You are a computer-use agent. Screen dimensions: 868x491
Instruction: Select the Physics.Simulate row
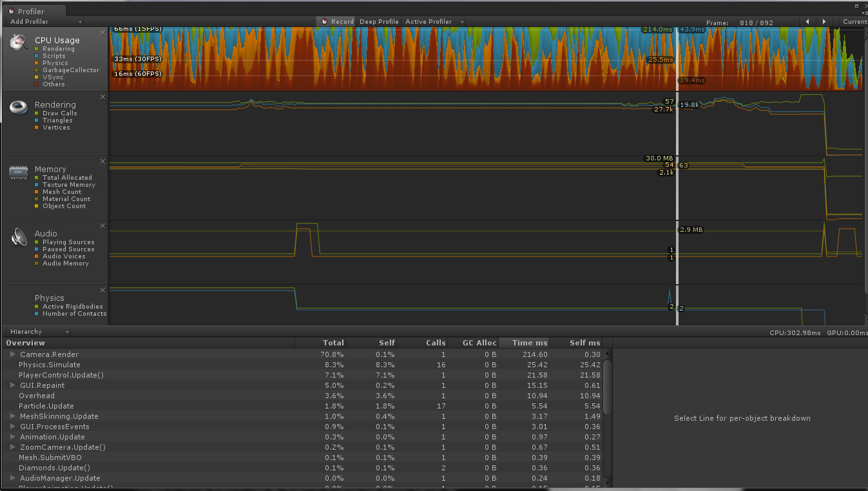(303, 365)
